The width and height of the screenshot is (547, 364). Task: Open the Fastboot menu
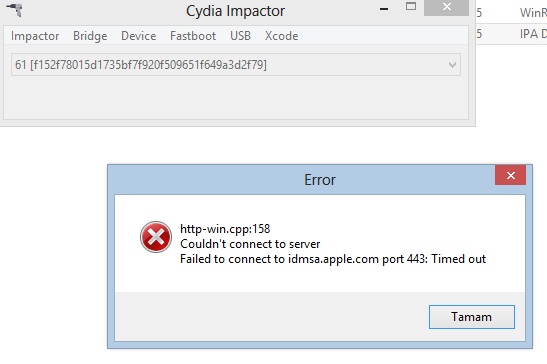[x=193, y=36]
